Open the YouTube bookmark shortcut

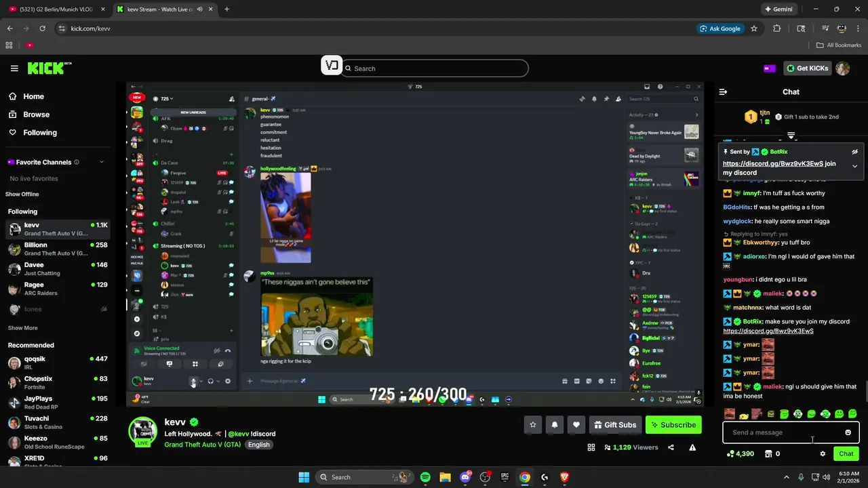30,45
